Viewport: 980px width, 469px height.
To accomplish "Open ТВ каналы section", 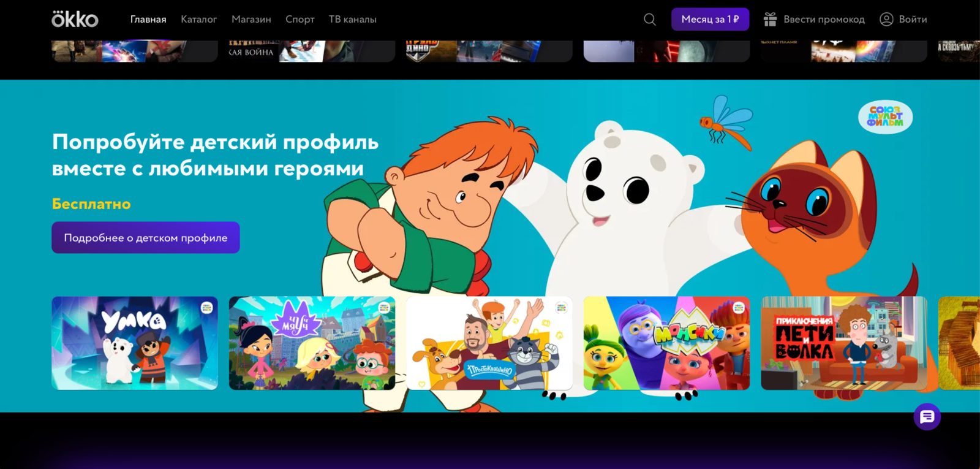I will [352, 20].
